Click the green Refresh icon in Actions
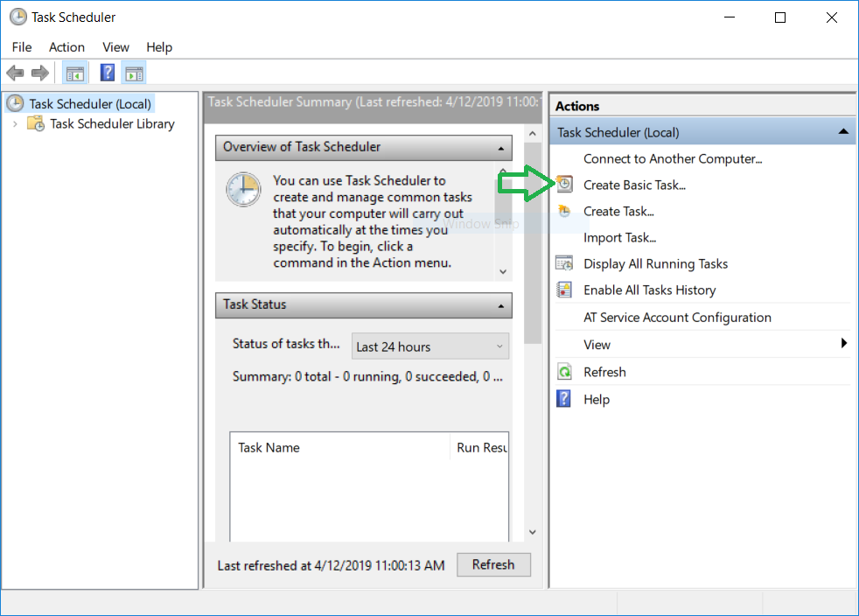Viewport: 859px width, 616px height. click(x=565, y=372)
